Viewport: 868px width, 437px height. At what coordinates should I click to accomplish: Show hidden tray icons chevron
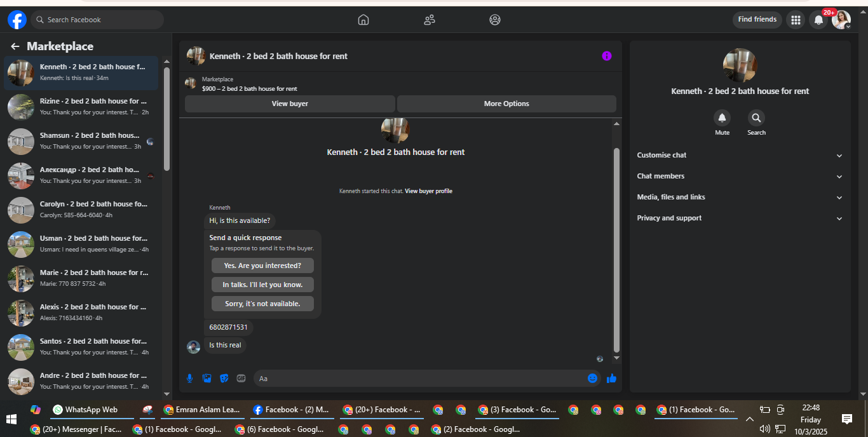(750, 419)
